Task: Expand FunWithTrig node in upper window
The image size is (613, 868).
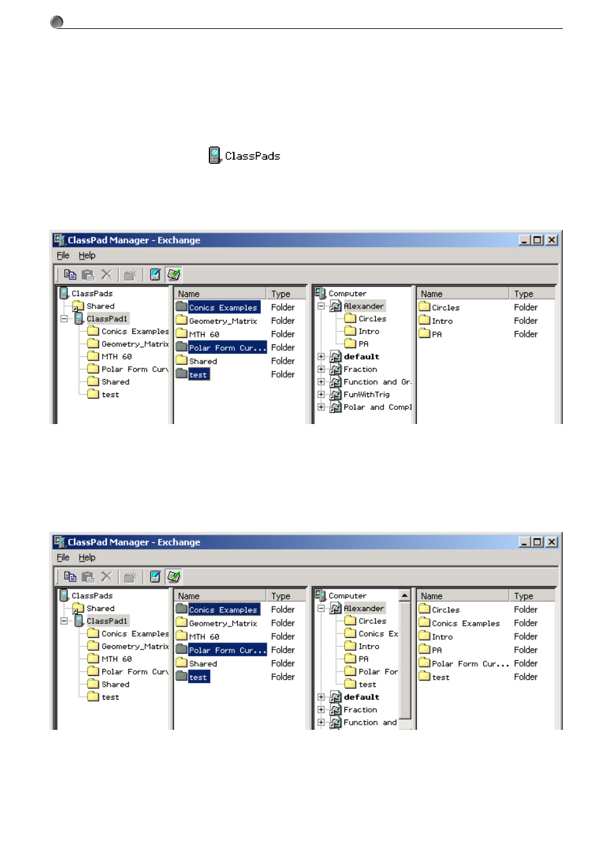Action: click(321, 394)
